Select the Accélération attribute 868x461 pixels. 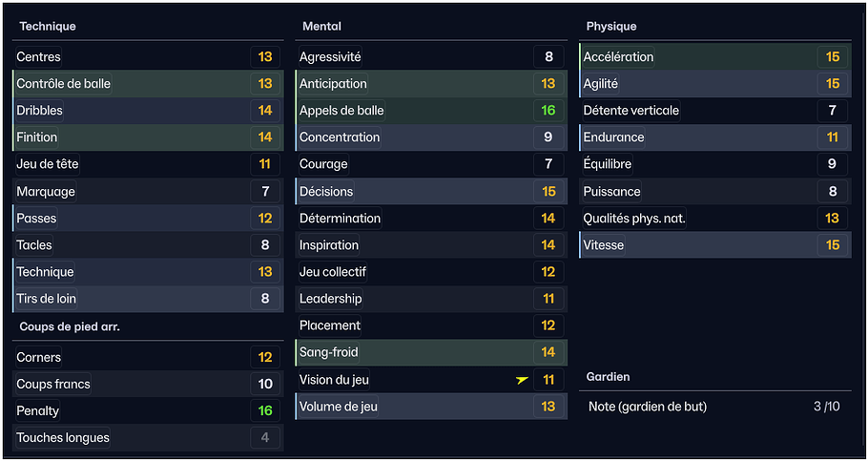[619, 57]
